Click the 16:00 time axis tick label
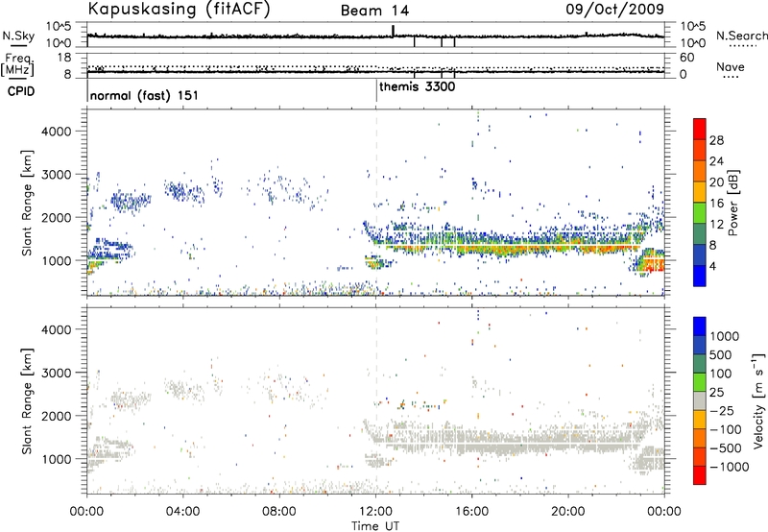This screenshot has height=532, width=768. [x=471, y=512]
